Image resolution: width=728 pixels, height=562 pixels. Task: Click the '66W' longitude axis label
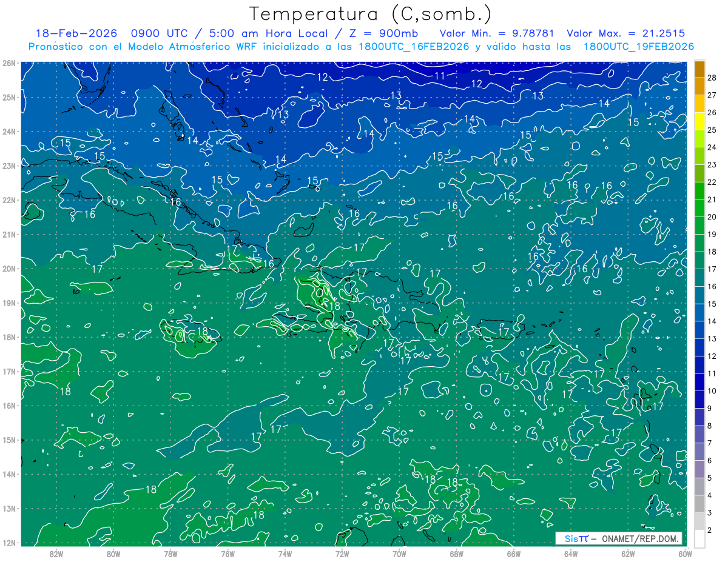click(513, 553)
